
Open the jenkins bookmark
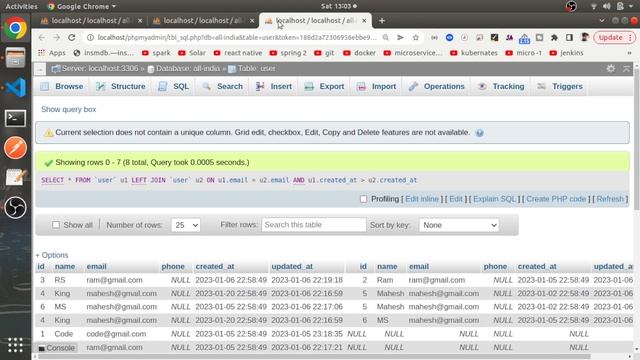click(x=567, y=53)
